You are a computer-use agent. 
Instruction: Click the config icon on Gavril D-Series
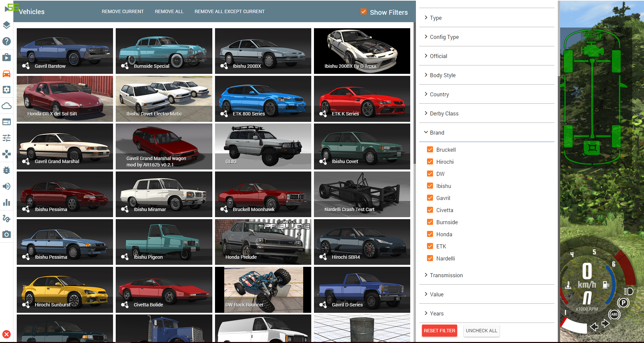(x=323, y=304)
